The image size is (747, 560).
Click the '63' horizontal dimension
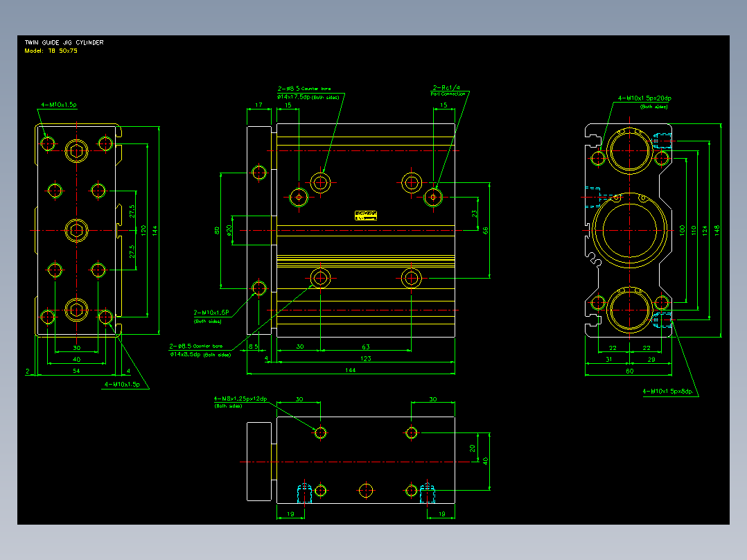pos(365,347)
